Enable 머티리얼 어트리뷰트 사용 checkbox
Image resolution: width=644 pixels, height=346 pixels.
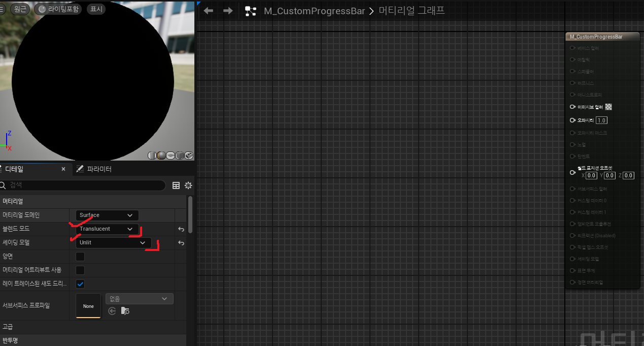pyautogui.click(x=80, y=270)
